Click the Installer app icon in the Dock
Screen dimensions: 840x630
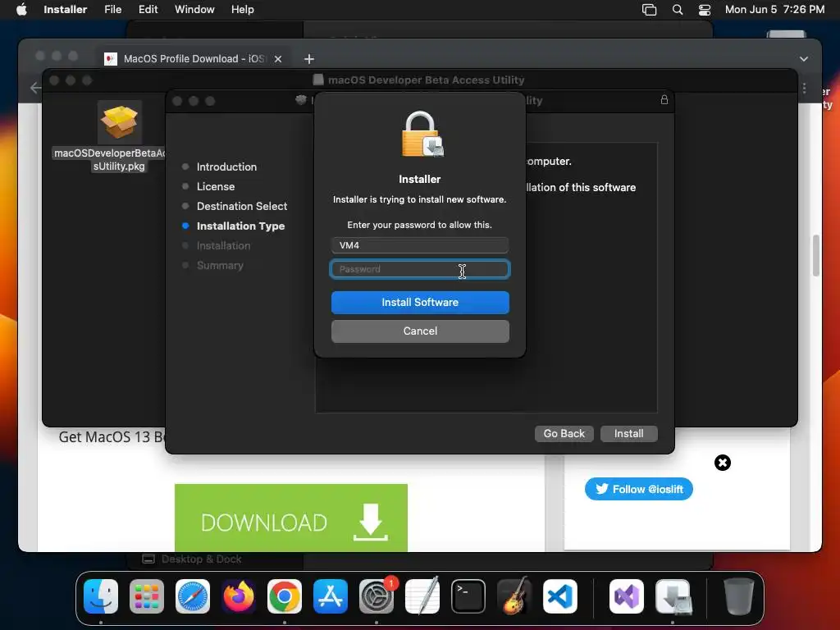pyautogui.click(x=673, y=596)
